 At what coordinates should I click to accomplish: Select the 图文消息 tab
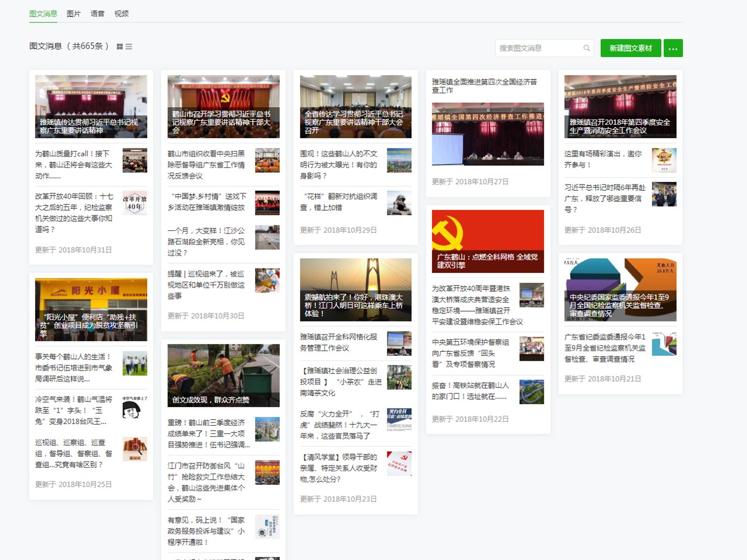43,13
